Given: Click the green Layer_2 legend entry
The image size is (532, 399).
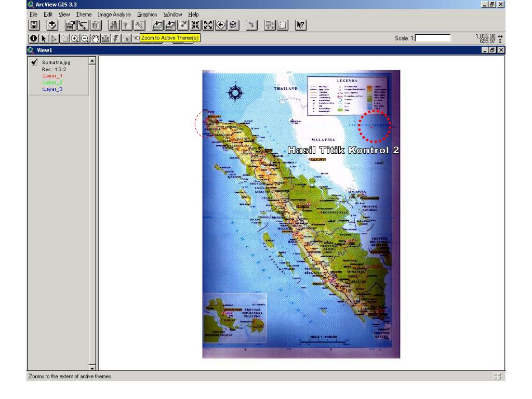Looking at the screenshot, I should (52, 83).
